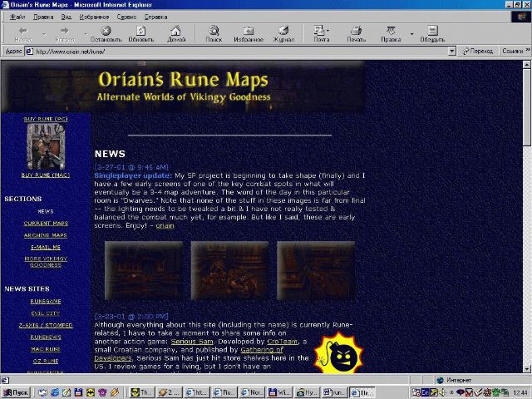Follow the Buy Rune (PC) link
Image resolution: width=532 pixels, height=399 pixels.
(46, 119)
